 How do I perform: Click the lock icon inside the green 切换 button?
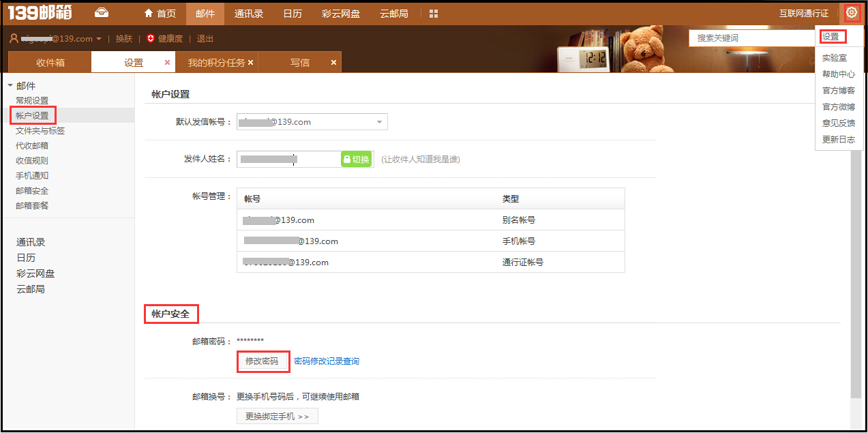pyautogui.click(x=347, y=158)
